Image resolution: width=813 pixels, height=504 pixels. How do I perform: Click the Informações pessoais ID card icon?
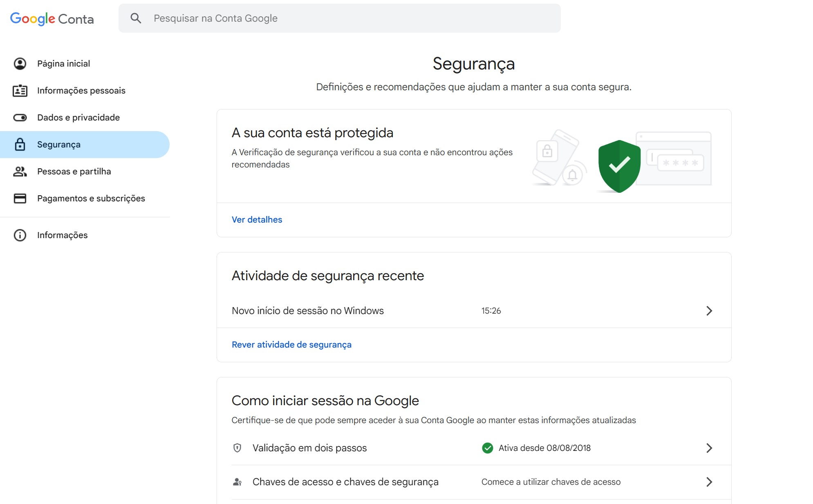[20, 91]
